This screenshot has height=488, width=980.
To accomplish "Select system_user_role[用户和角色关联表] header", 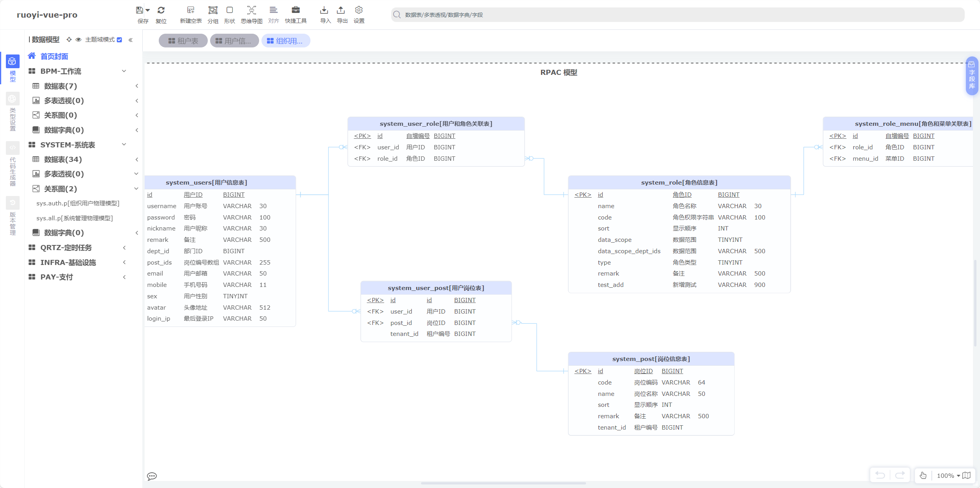I will tap(436, 124).
